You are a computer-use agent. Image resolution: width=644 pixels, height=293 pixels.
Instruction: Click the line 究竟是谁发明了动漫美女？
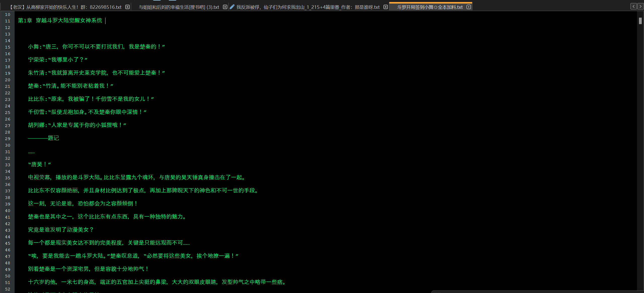point(61,230)
